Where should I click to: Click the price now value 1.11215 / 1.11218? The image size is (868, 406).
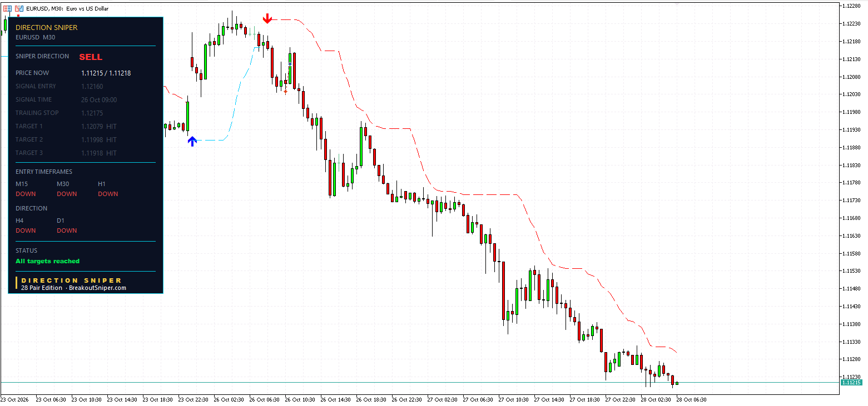point(106,73)
